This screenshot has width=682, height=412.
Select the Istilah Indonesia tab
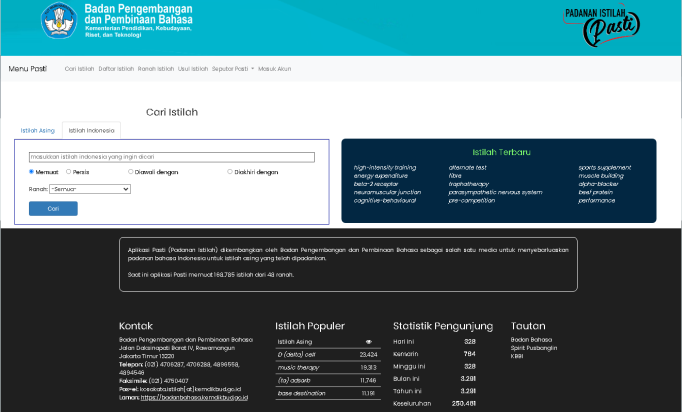click(x=91, y=130)
